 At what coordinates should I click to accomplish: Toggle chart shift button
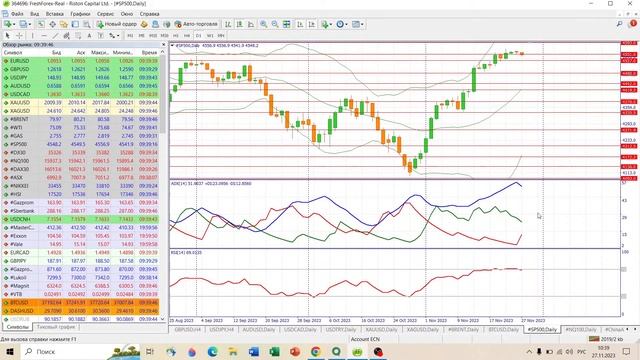tap(312, 24)
